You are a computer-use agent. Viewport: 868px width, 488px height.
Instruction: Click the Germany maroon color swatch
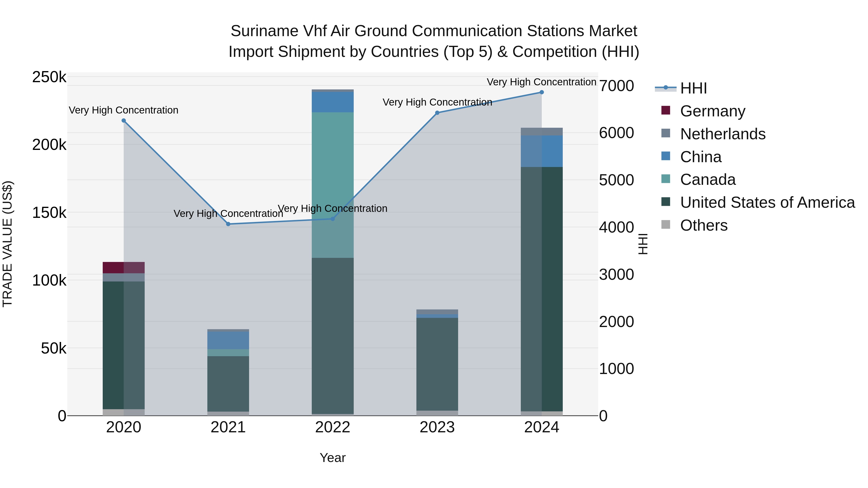(666, 110)
